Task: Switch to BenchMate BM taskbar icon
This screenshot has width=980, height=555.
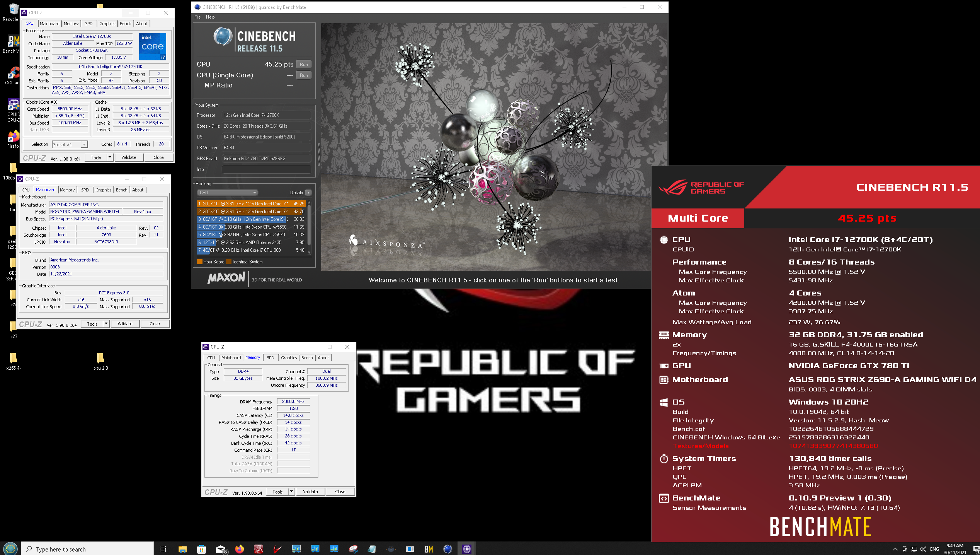Action: click(x=429, y=549)
